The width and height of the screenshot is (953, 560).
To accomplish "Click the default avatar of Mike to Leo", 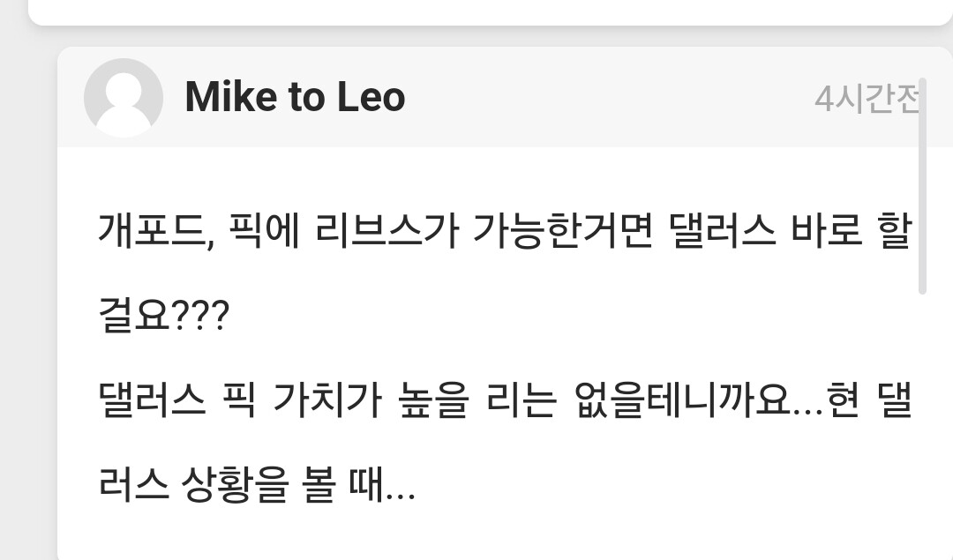I will click(124, 98).
